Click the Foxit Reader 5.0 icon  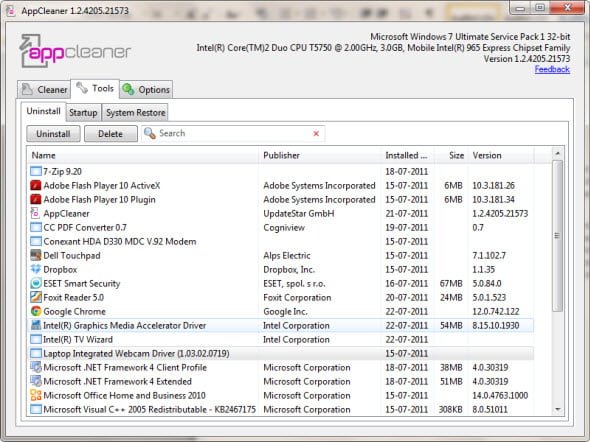pos(36,297)
